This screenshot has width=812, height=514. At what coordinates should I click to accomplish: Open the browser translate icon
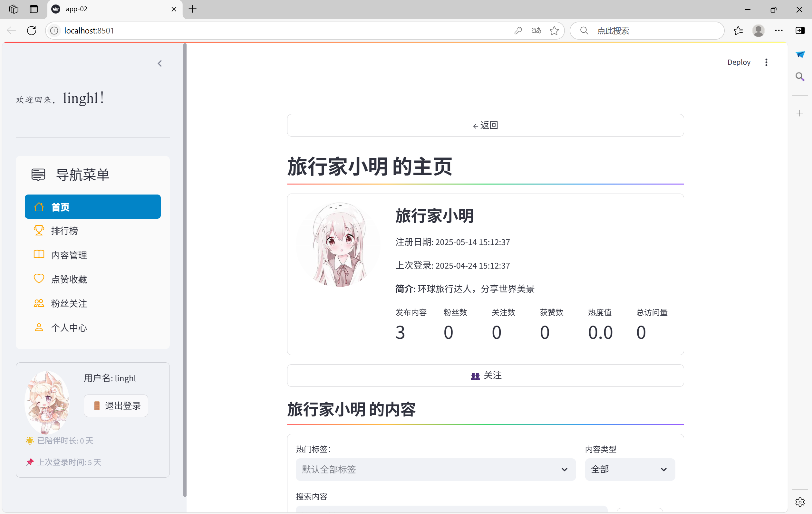point(536,31)
